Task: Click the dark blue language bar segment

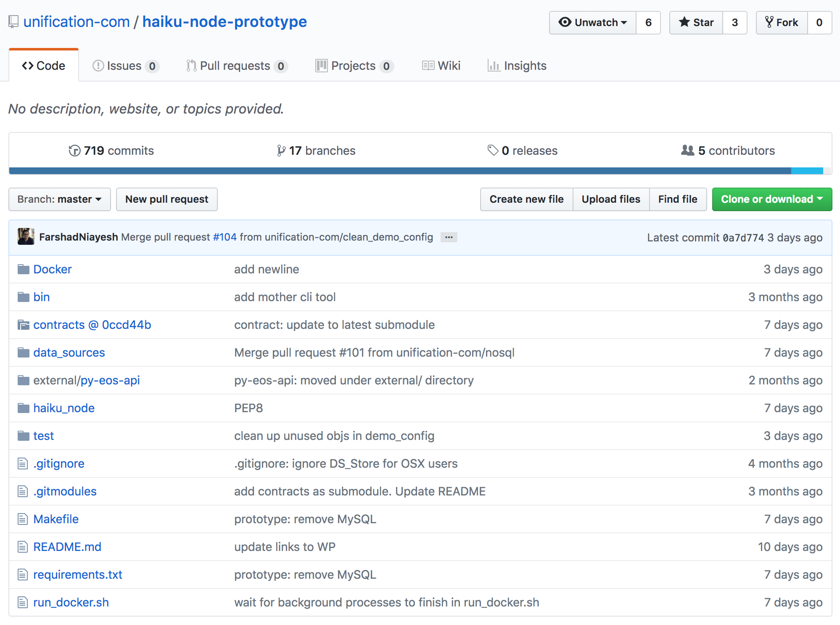Action: point(400,171)
